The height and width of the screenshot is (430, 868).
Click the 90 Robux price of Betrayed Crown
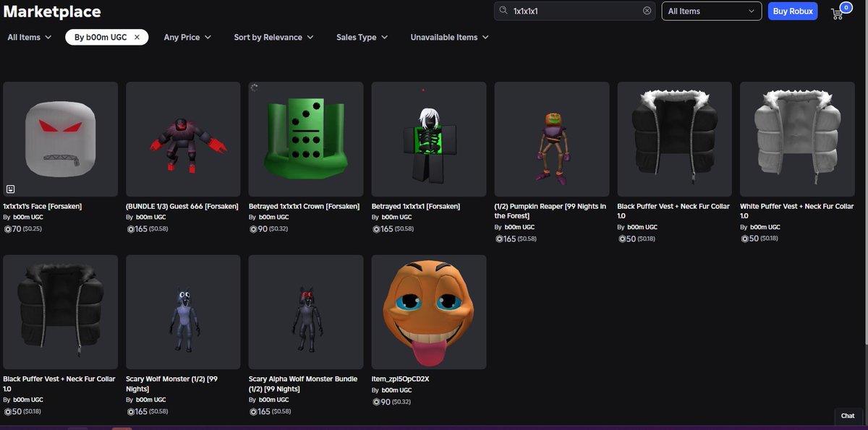[258, 228]
